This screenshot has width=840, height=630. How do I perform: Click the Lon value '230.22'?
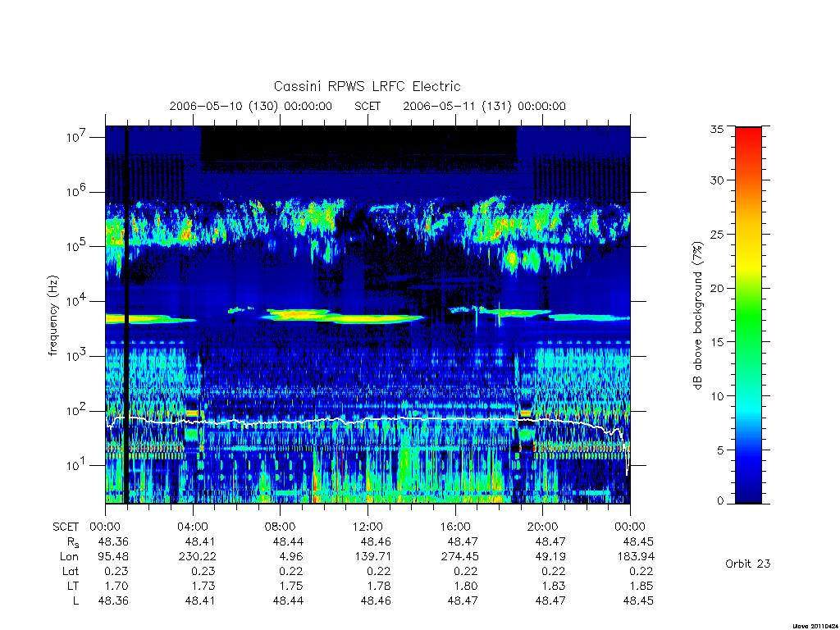tap(197, 557)
